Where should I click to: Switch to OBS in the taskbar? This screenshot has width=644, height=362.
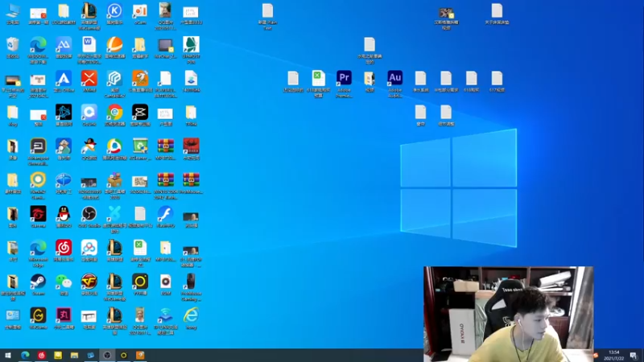click(107, 356)
